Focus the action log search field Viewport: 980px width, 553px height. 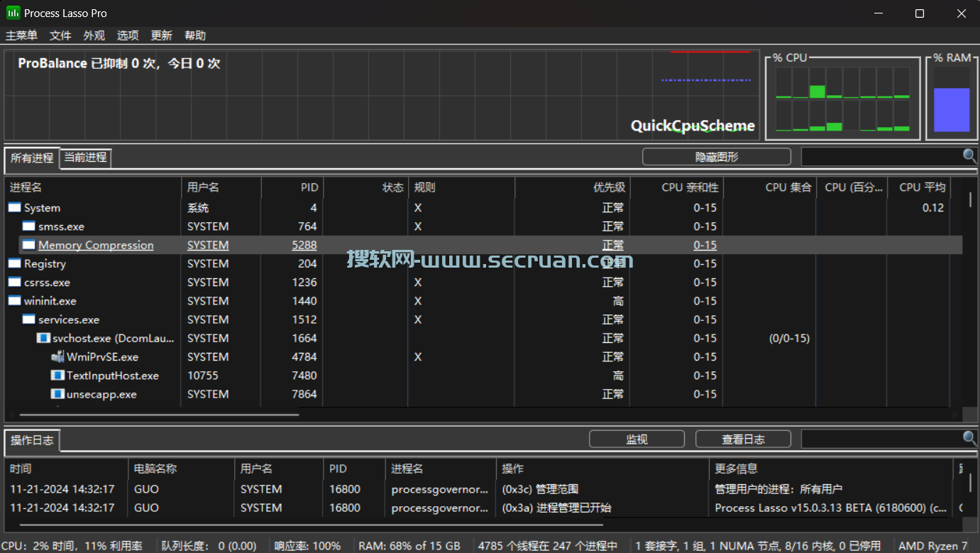click(881, 439)
